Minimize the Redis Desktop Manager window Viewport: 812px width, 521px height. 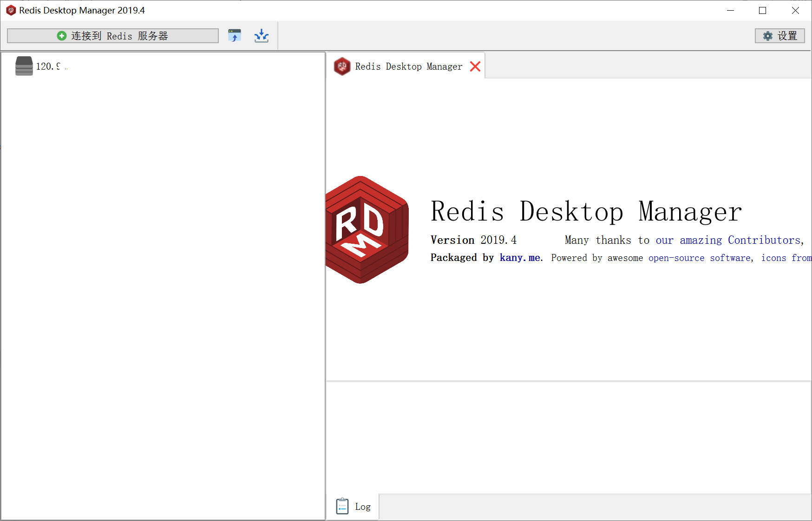click(730, 10)
